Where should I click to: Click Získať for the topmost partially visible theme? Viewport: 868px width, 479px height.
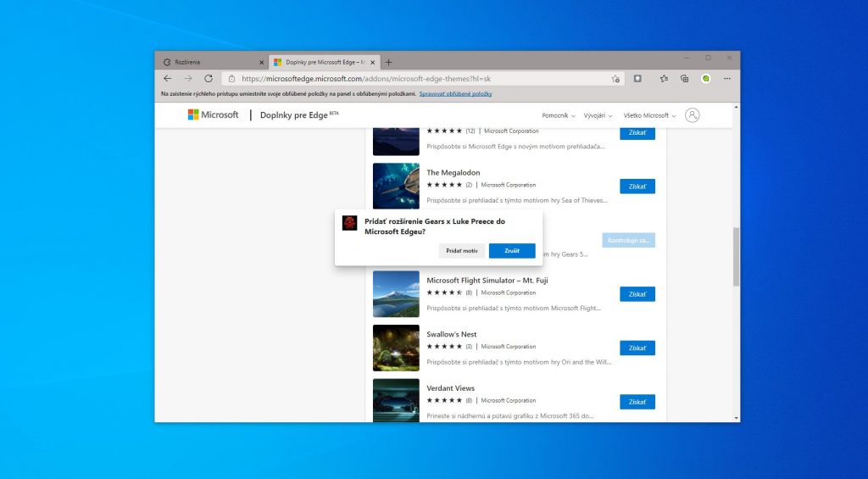637,133
